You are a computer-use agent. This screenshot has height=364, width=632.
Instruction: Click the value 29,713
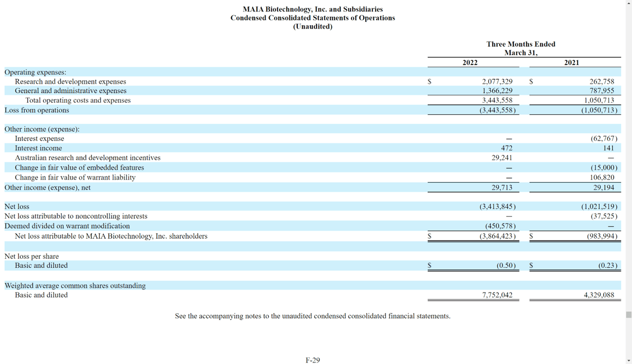[x=502, y=188]
